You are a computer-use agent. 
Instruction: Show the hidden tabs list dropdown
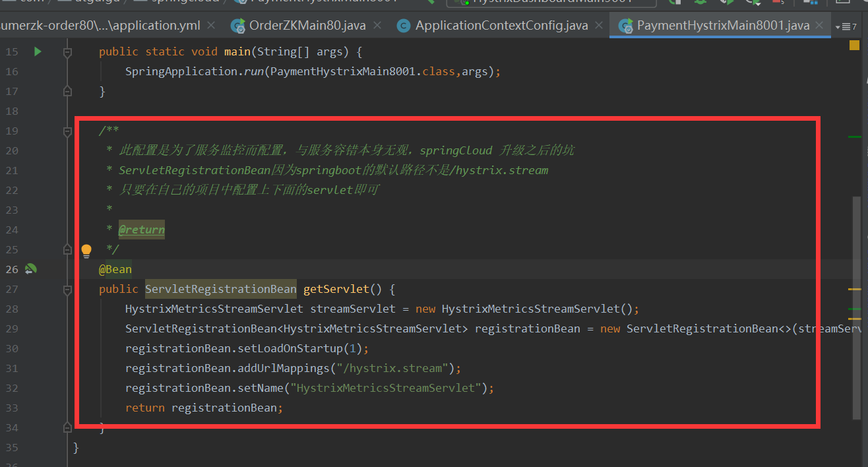point(846,26)
